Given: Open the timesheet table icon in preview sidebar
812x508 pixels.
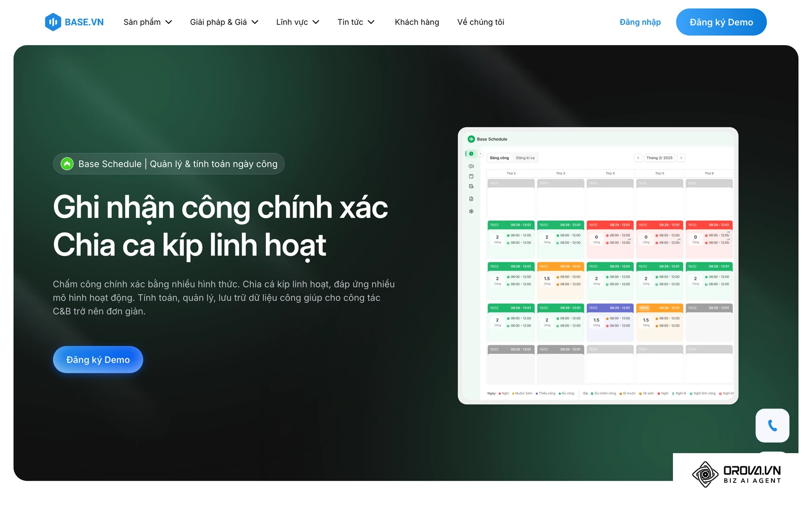Looking at the screenshot, I should 471,186.
